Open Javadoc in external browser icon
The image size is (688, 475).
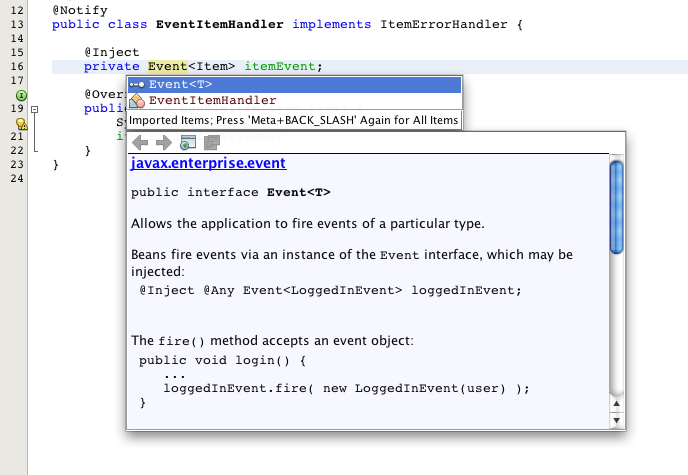(x=187, y=143)
